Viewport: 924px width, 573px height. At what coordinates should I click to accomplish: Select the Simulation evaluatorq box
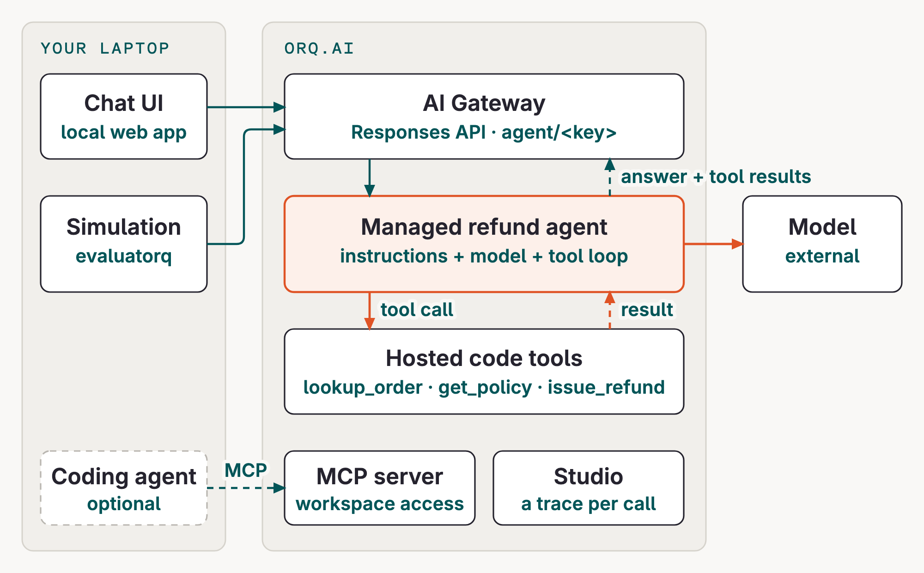pyautogui.click(x=124, y=244)
